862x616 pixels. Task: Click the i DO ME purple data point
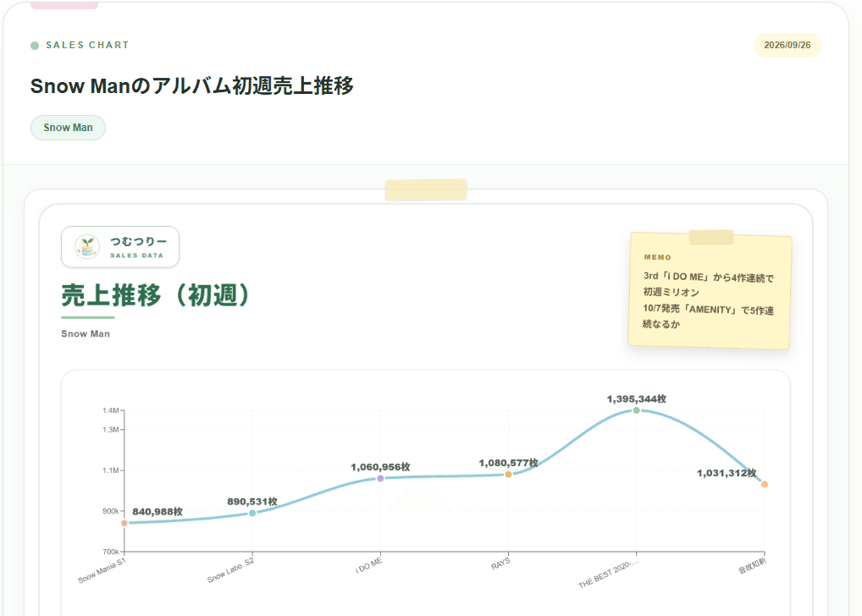380,478
